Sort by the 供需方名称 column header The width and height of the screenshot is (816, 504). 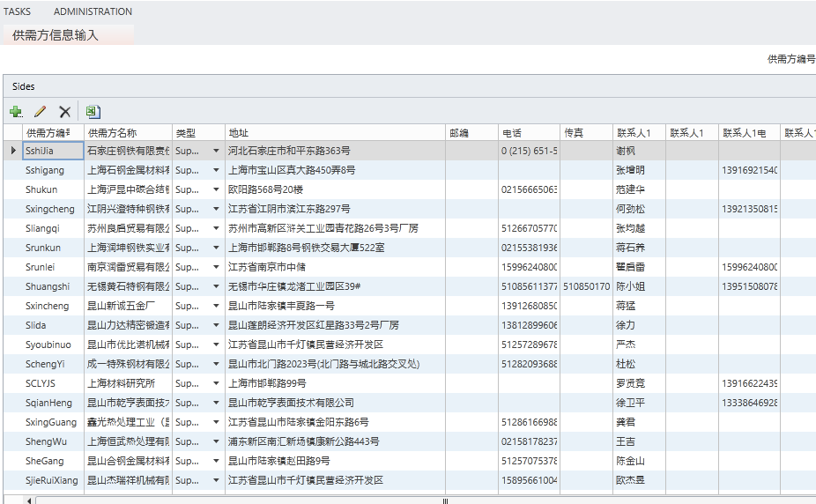(128, 133)
